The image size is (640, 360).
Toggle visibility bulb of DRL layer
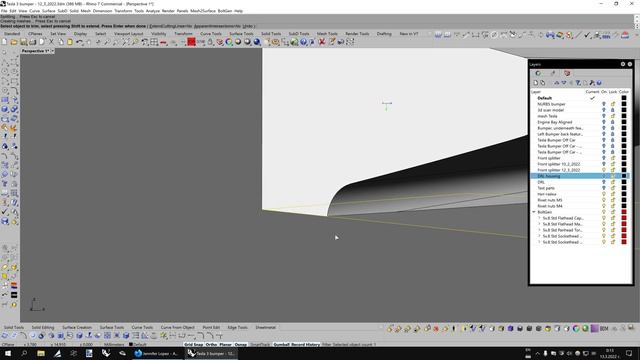pyautogui.click(x=604, y=182)
